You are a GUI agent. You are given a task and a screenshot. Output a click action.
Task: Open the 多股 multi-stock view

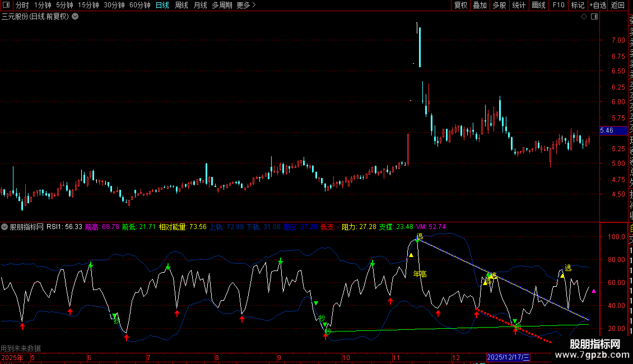(x=499, y=5)
